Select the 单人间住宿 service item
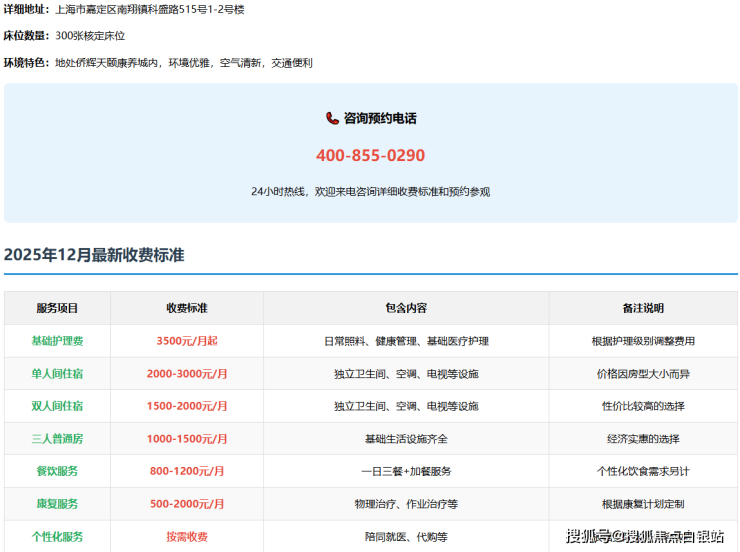This screenshot has height=552, width=740. (x=57, y=374)
